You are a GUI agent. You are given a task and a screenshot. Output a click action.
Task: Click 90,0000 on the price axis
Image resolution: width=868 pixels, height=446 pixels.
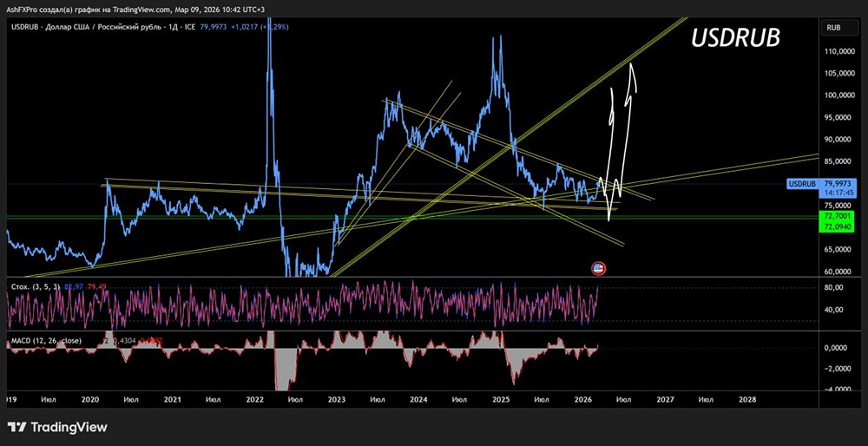pyautogui.click(x=838, y=140)
